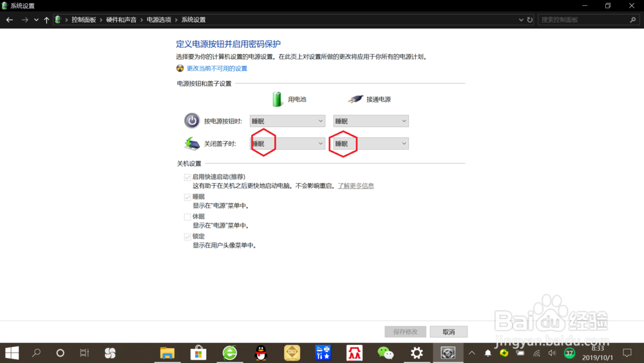Viewport: 644px width, 363px height.
Task: Open green e browser in taskbar
Action: (x=230, y=353)
